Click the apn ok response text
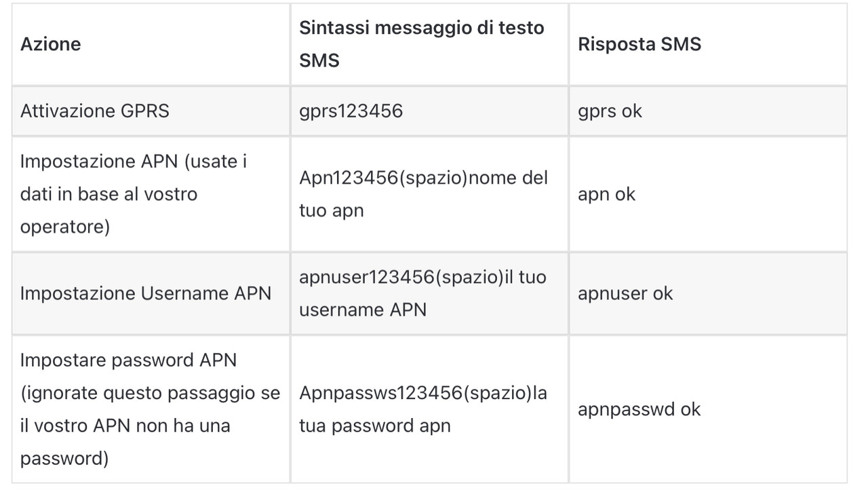This screenshot has height=490, width=868. (606, 194)
